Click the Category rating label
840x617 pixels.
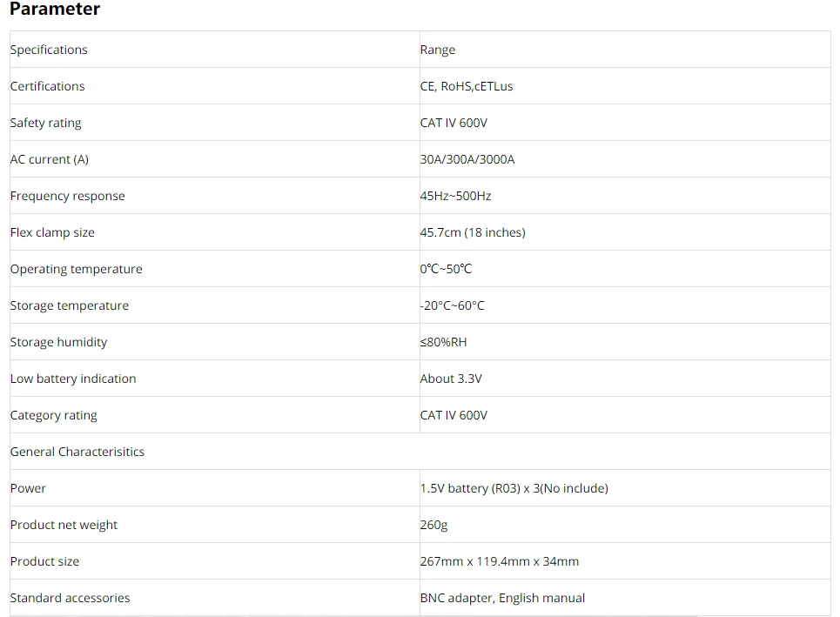54,415
